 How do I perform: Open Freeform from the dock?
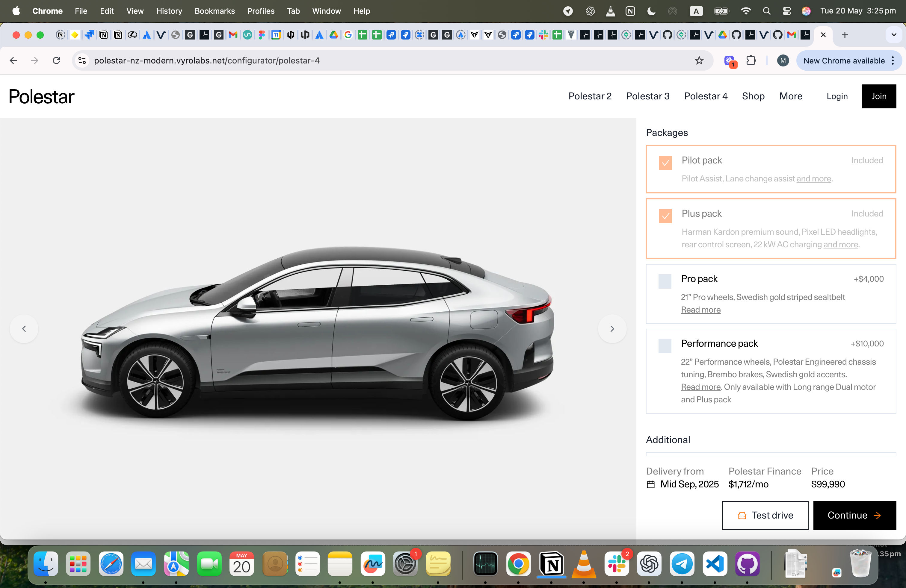373,564
